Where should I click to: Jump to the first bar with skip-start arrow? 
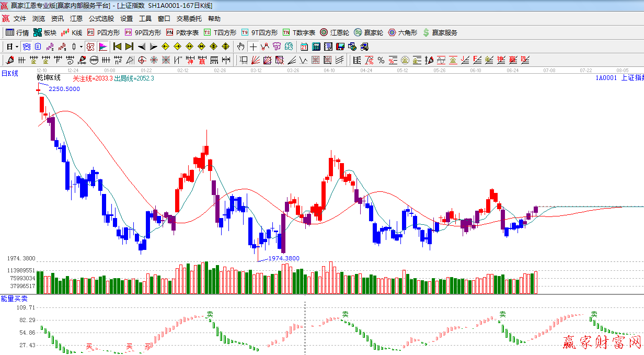(117, 47)
